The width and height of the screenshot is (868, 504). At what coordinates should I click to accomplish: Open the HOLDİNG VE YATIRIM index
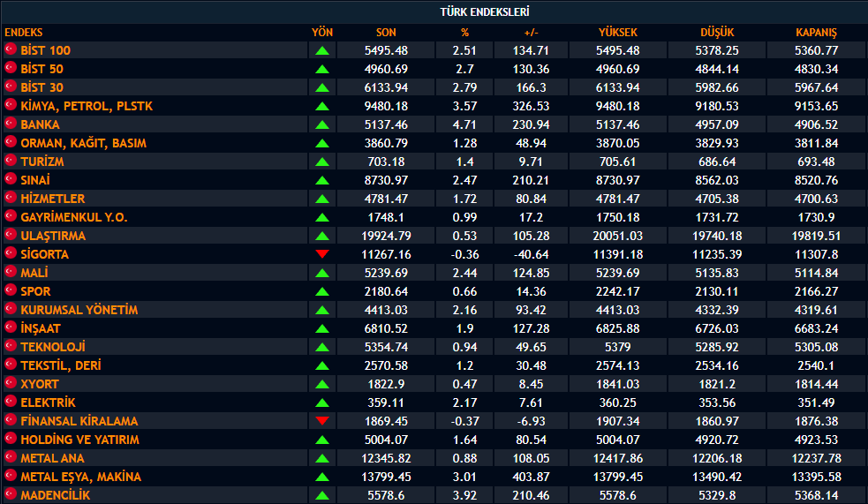click(79, 440)
